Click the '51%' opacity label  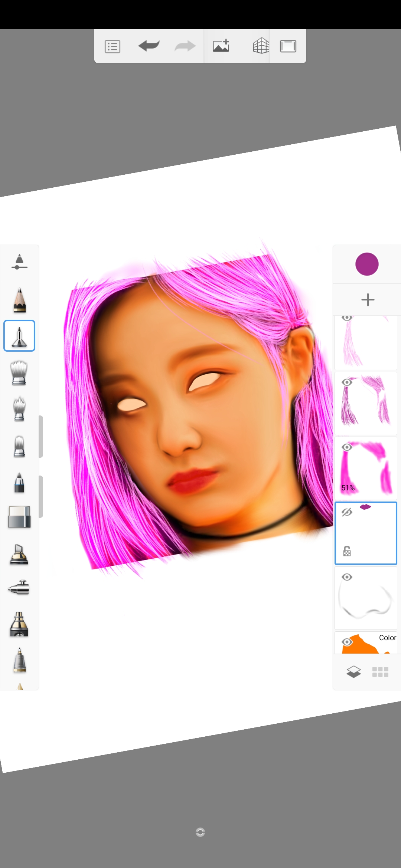coord(348,488)
